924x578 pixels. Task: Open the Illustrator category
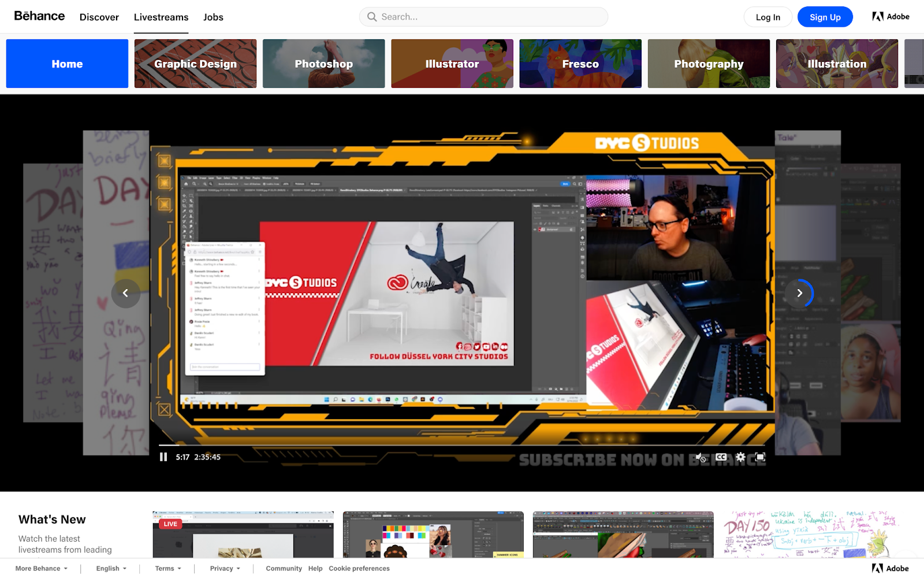pos(452,64)
